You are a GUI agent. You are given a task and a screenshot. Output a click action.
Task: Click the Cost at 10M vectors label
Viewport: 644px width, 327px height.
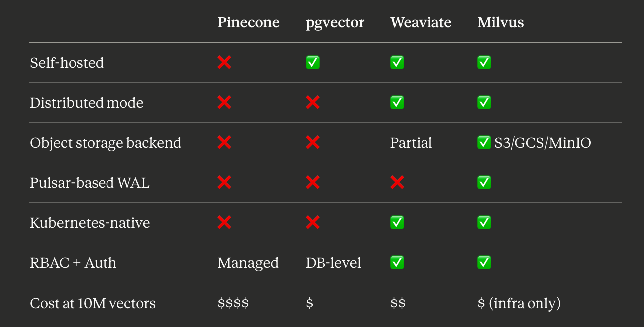93,303
